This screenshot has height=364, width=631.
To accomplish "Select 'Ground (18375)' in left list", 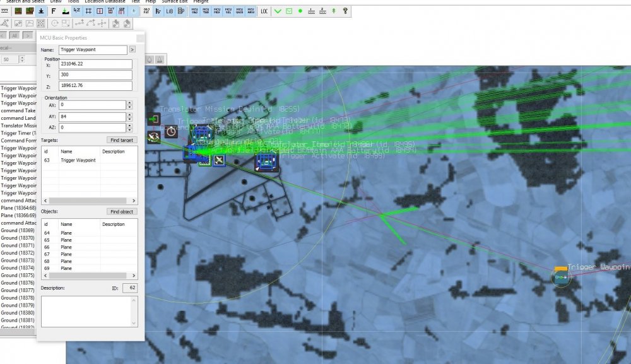I will pyautogui.click(x=18, y=276).
